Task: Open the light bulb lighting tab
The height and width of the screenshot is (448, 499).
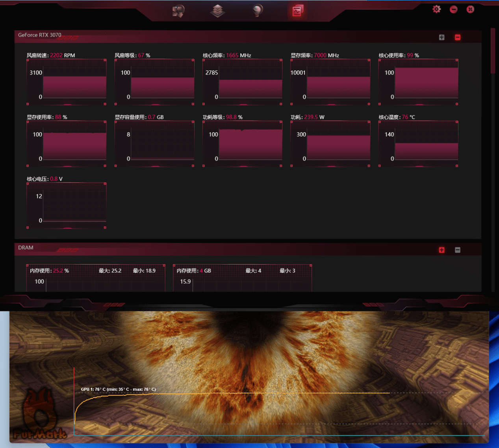Action: pyautogui.click(x=258, y=11)
